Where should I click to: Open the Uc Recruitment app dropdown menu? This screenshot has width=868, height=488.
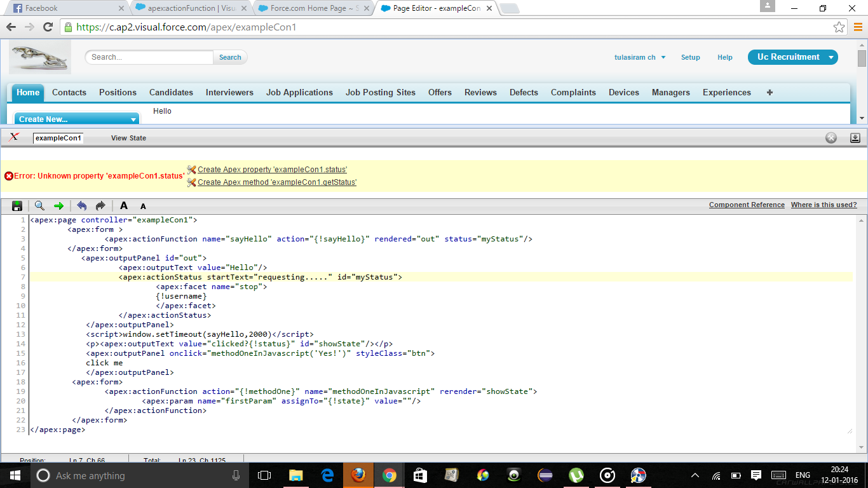tap(831, 57)
